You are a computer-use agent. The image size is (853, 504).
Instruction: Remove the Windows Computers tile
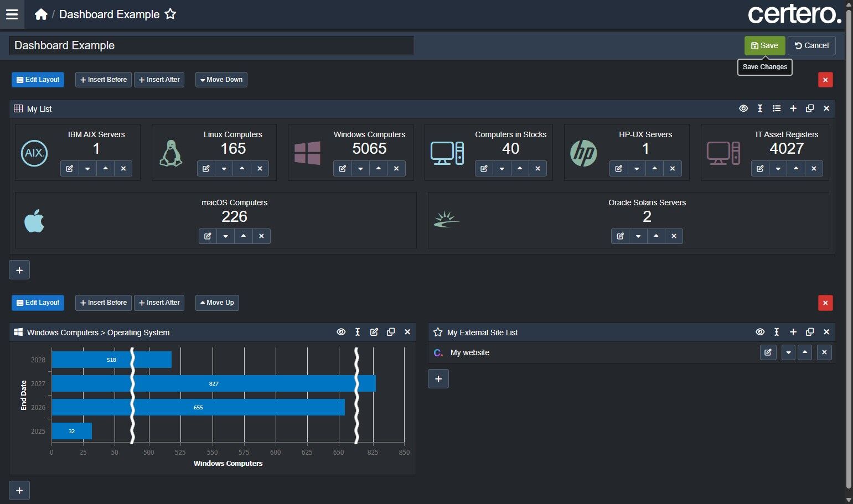point(396,169)
